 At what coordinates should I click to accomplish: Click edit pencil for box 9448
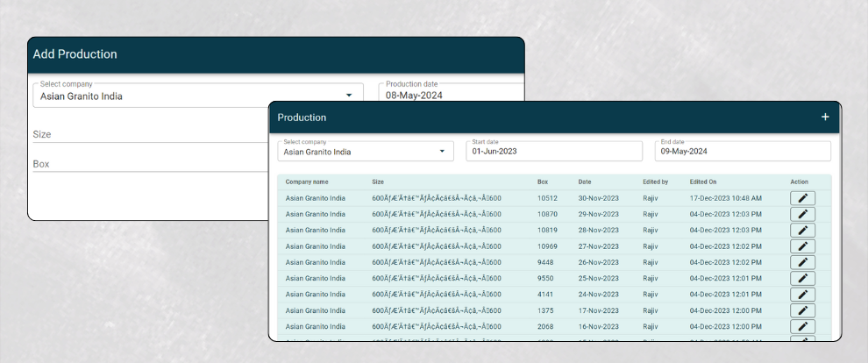802,262
